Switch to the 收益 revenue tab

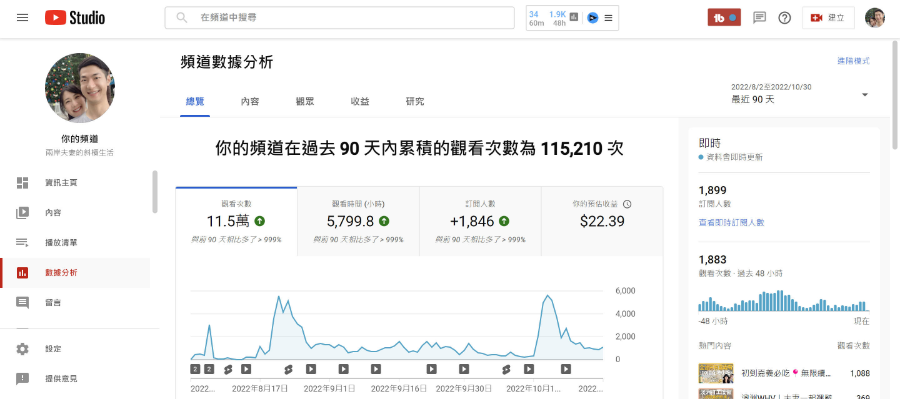tap(360, 102)
